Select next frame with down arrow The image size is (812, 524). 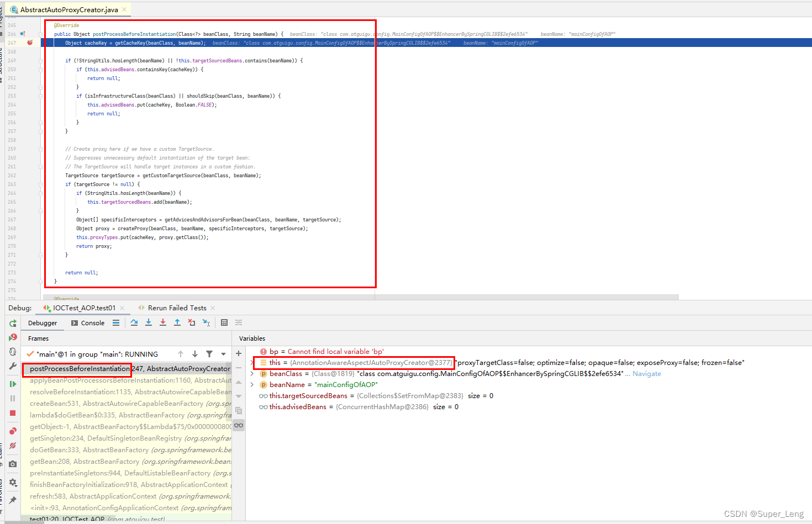coord(195,354)
